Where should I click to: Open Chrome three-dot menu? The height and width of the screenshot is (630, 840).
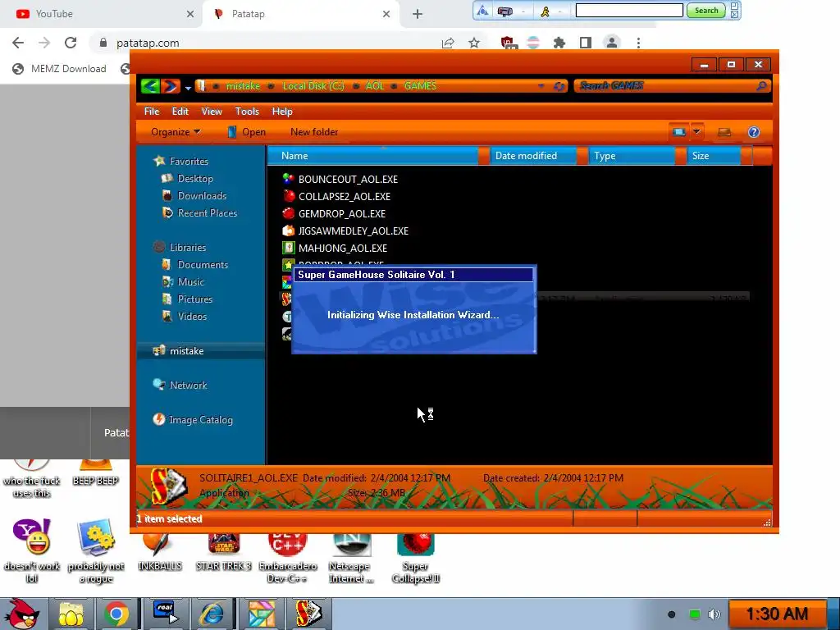pos(638,43)
